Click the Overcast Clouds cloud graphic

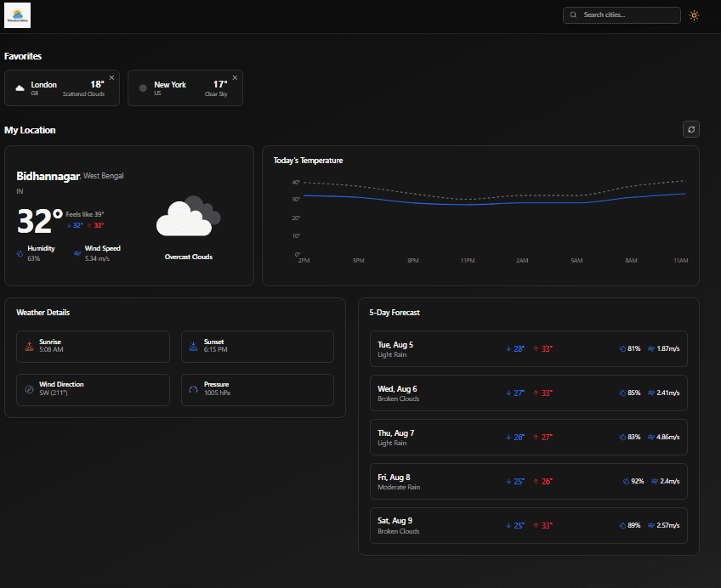point(188,216)
